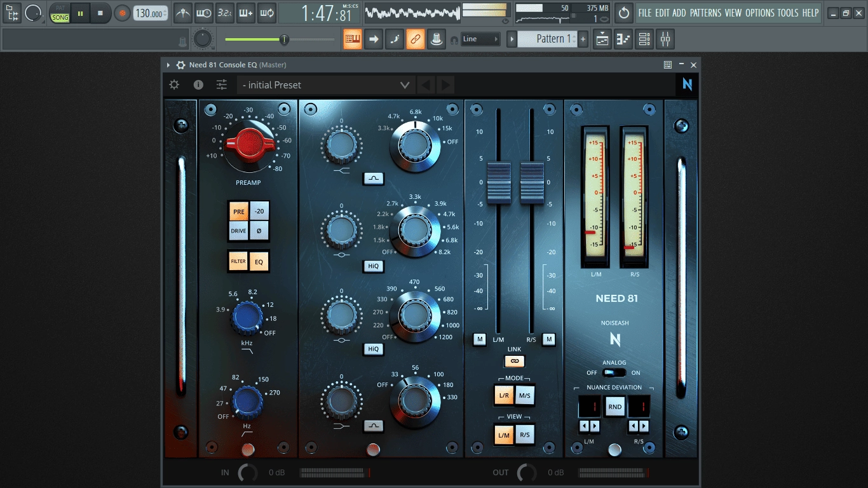Open the channel rack view icon
Image resolution: width=868 pixels, height=488 pixels.
coord(644,39)
